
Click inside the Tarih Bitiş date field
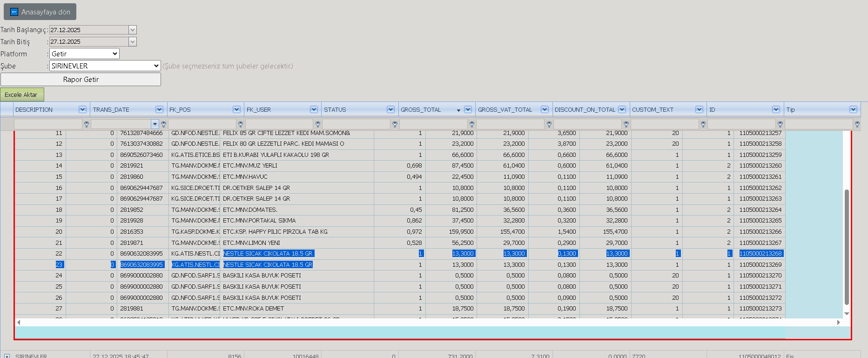click(89, 42)
